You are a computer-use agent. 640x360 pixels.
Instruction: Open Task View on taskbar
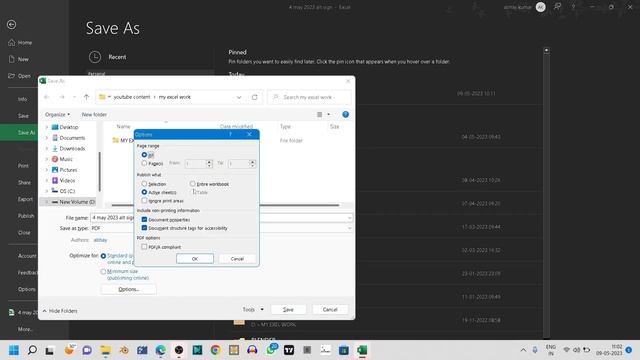50,350
